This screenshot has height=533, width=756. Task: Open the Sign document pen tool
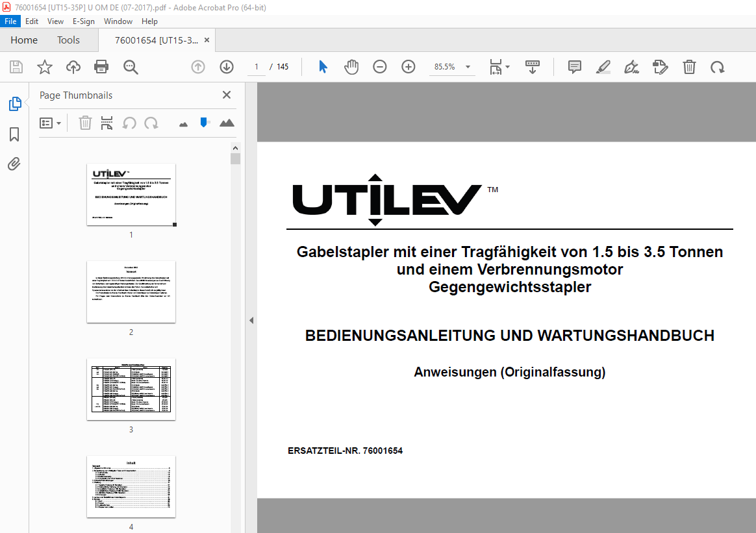click(631, 67)
